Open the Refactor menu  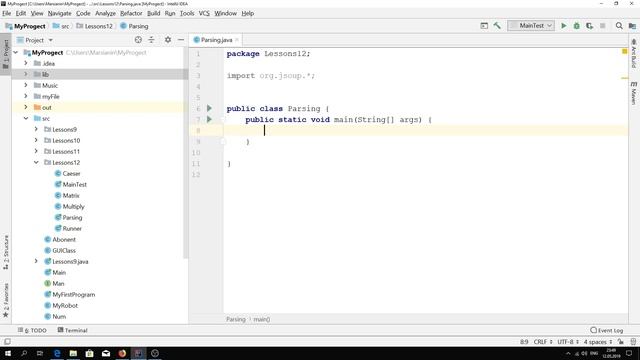[131, 13]
